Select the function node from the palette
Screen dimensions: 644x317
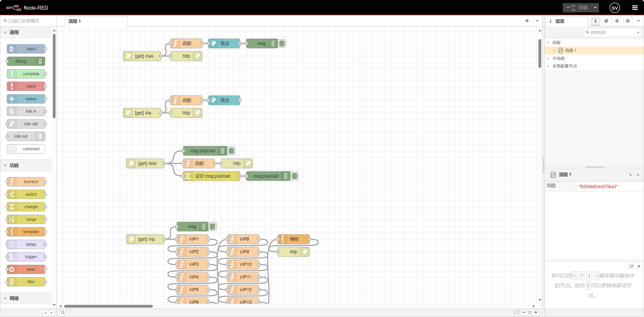(x=26, y=181)
